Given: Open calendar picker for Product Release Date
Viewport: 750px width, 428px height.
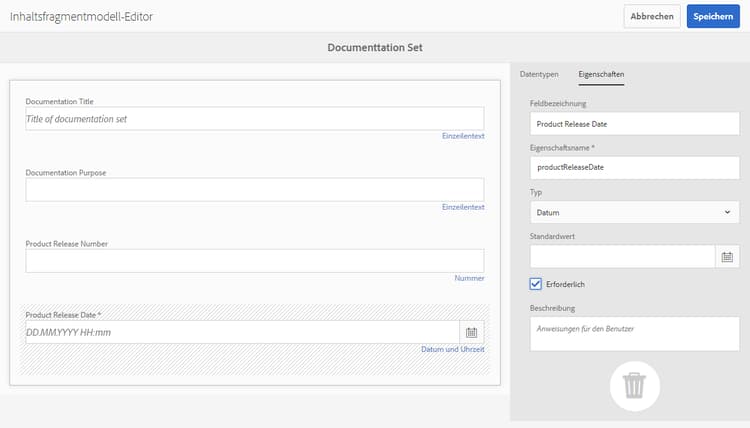Looking at the screenshot, I should coord(472,332).
